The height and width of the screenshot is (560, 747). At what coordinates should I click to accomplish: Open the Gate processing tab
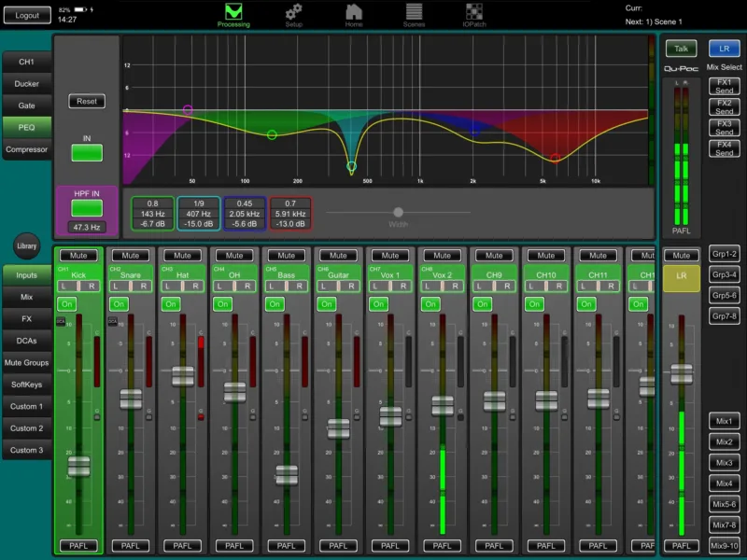coord(27,105)
